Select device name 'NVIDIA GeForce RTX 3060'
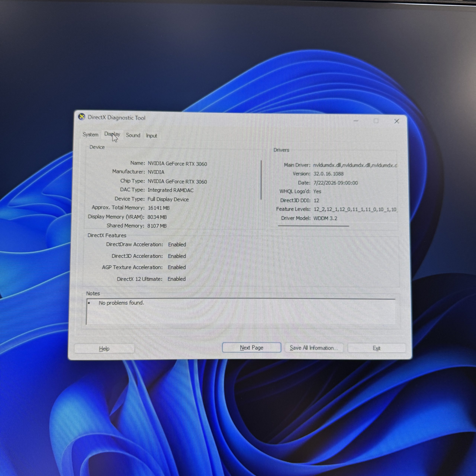Image resolution: width=476 pixels, height=476 pixels. pos(177,164)
